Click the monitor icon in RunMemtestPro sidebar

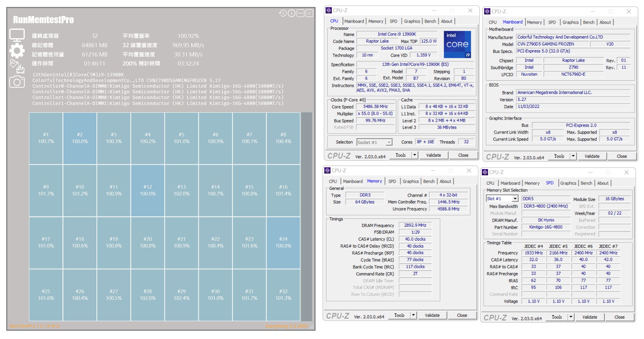pyautogui.click(x=17, y=35)
